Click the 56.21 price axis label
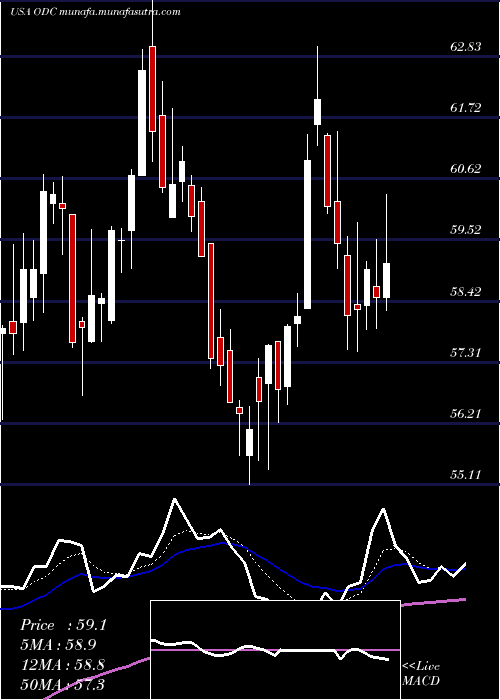This screenshot has width=500, height=700. [x=466, y=414]
